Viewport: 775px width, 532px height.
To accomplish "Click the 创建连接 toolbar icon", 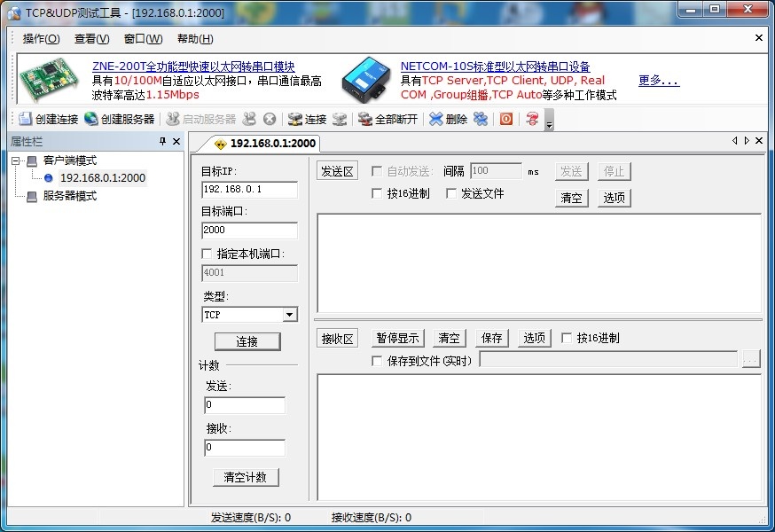I will tap(25, 119).
